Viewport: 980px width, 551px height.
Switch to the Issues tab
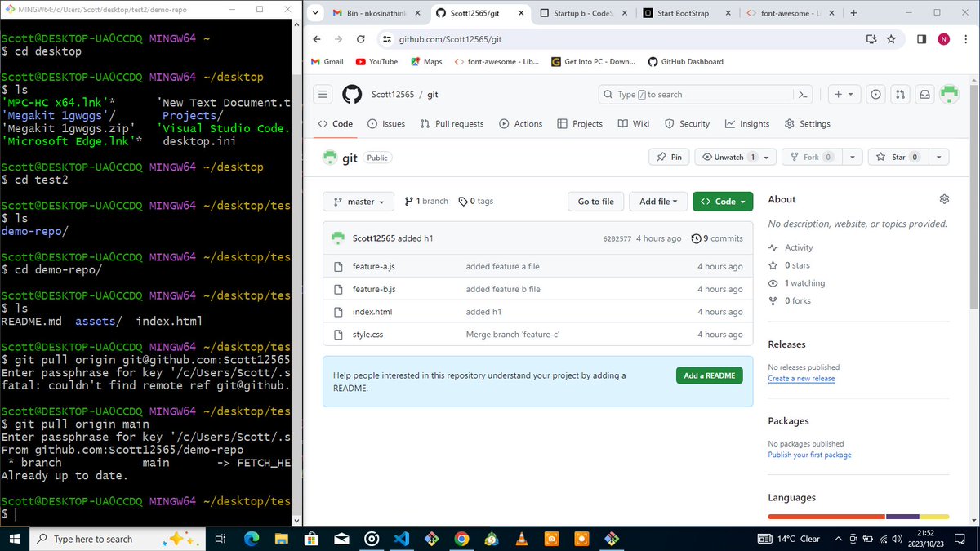[x=386, y=124]
